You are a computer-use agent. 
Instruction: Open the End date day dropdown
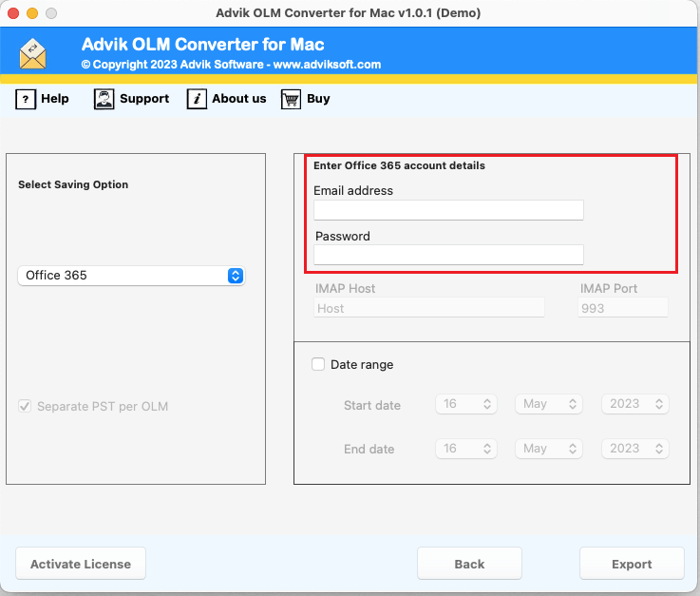466,449
